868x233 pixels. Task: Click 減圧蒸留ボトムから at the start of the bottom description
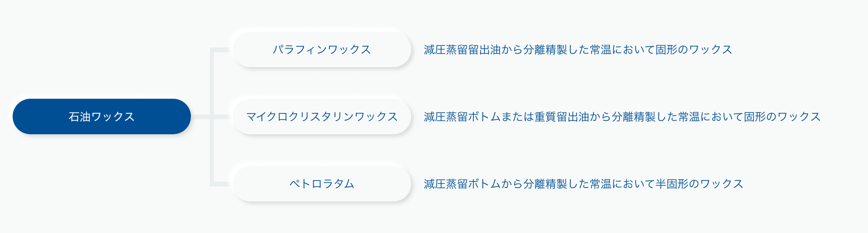pyautogui.click(x=473, y=184)
